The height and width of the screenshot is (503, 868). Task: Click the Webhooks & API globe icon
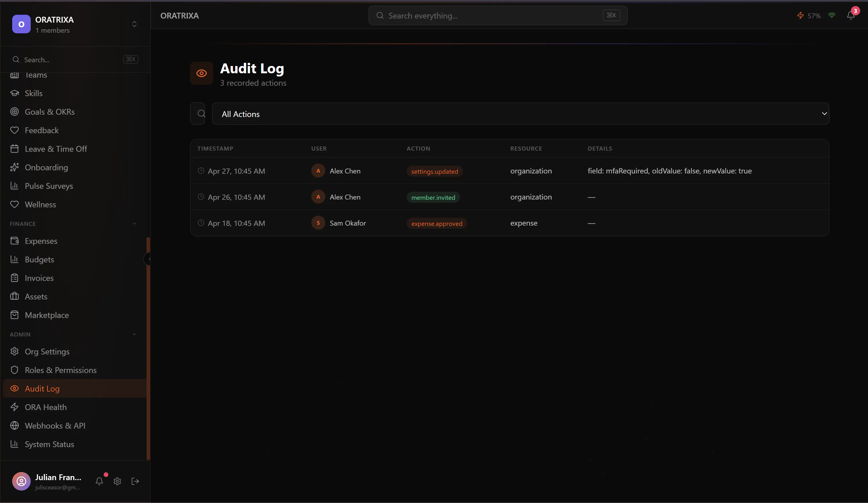[x=14, y=426]
